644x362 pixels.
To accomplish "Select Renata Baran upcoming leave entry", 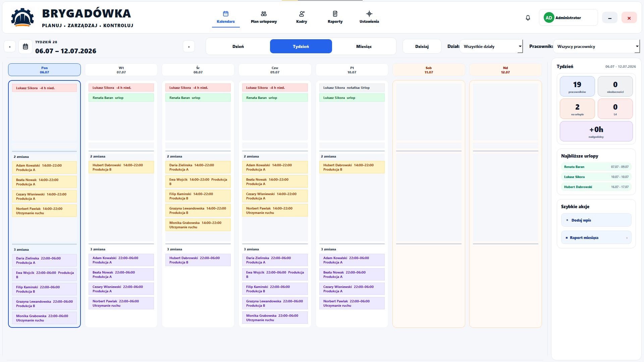I will point(596,167).
